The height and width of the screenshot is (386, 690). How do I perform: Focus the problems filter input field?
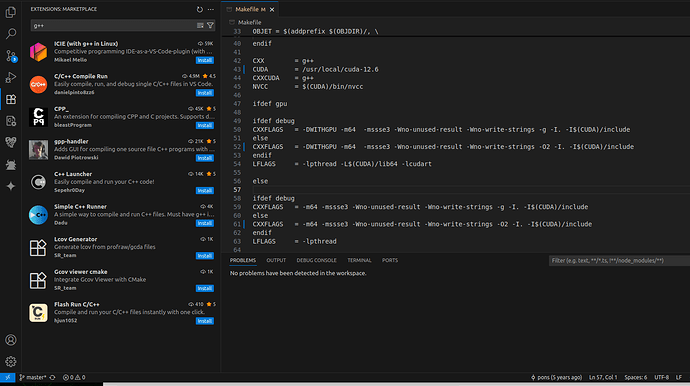(x=619, y=261)
